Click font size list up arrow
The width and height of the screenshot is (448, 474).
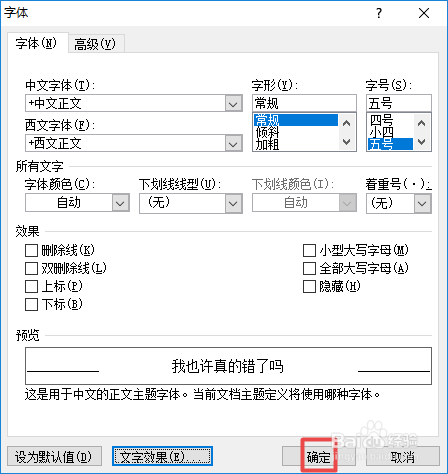tap(422, 123)
